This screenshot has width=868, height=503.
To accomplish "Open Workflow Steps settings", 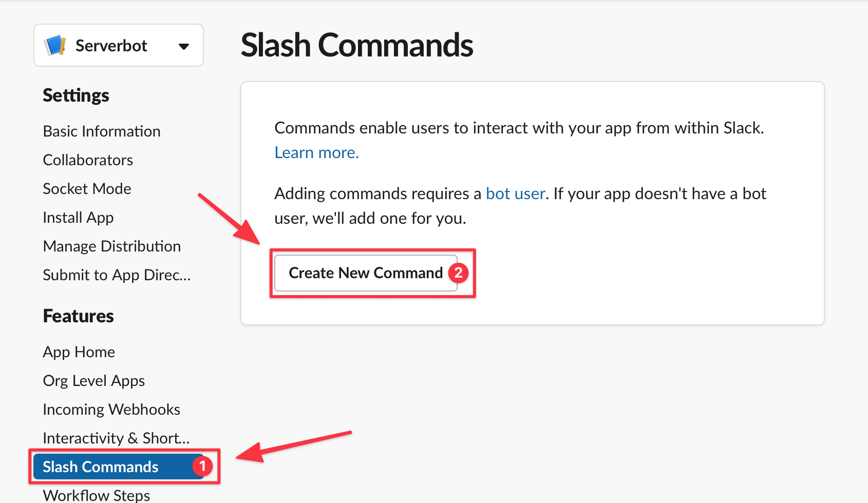I will [96, 494].
